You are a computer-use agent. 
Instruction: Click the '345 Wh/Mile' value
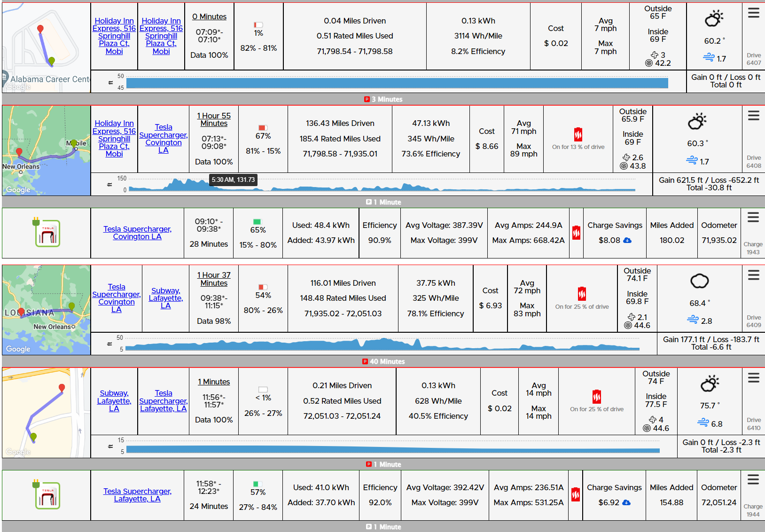click(x=431, y=139)
